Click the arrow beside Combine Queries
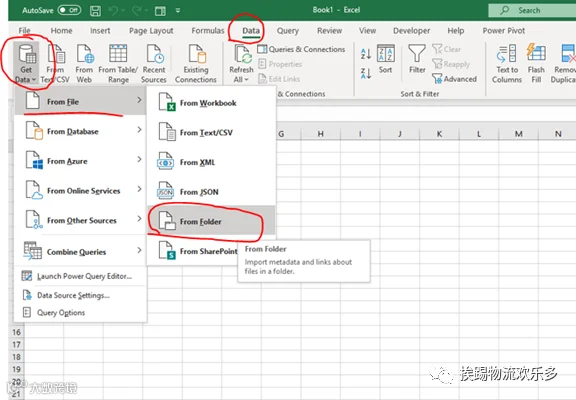 139,250
